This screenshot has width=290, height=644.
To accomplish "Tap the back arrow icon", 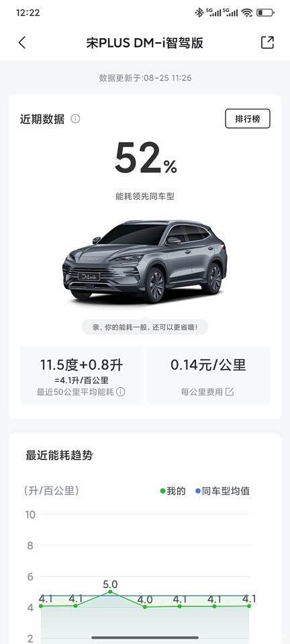I will tap(22, 43).
